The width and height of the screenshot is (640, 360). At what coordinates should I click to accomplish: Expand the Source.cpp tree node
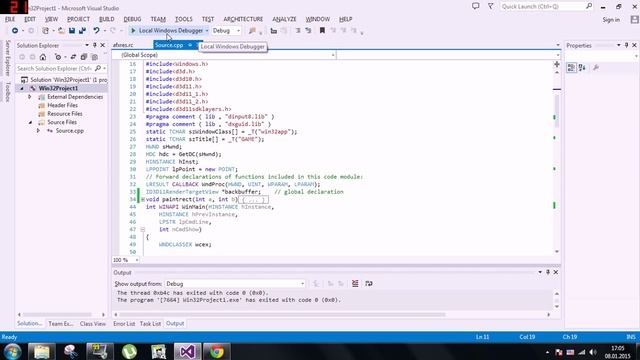38,131
